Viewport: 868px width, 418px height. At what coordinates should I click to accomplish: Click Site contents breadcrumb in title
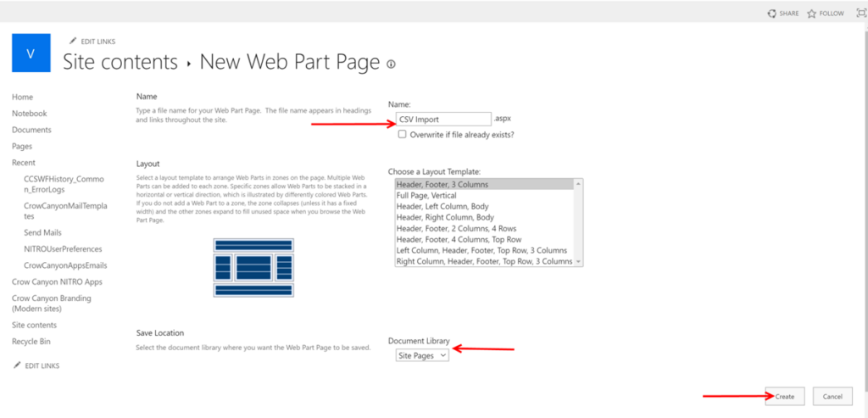click(x=120, y=63)
